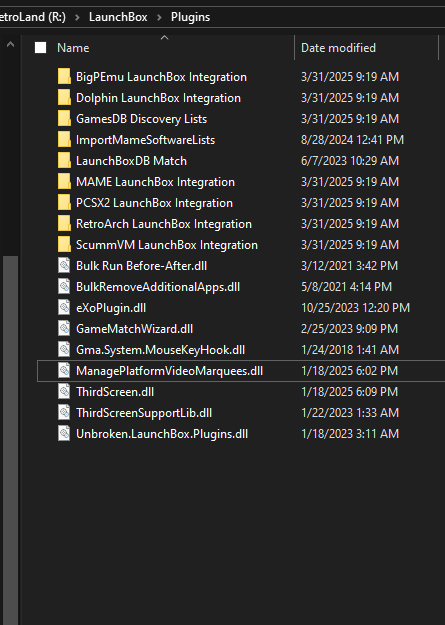Click the GameMatchWizard.dll file icon
445x625 pixels.
[x=64, y=328]
